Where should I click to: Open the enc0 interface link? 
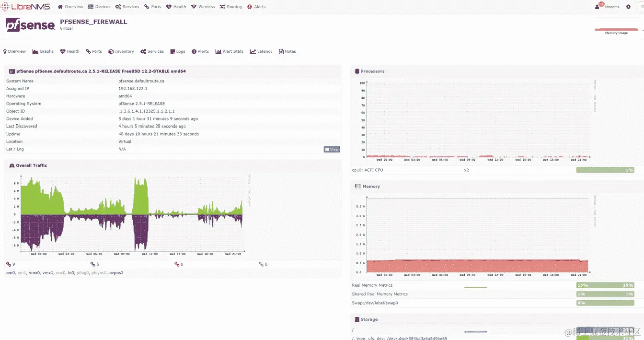pos(61,273)
